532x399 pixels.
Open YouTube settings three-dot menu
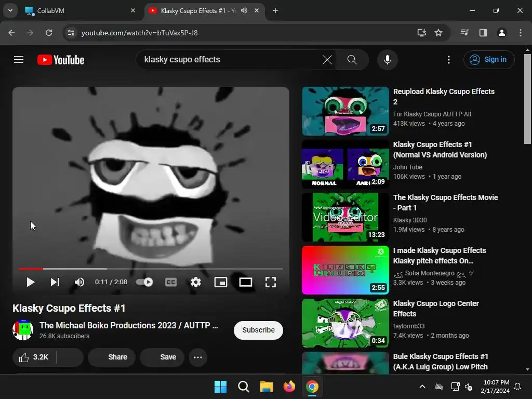point(448,60)
